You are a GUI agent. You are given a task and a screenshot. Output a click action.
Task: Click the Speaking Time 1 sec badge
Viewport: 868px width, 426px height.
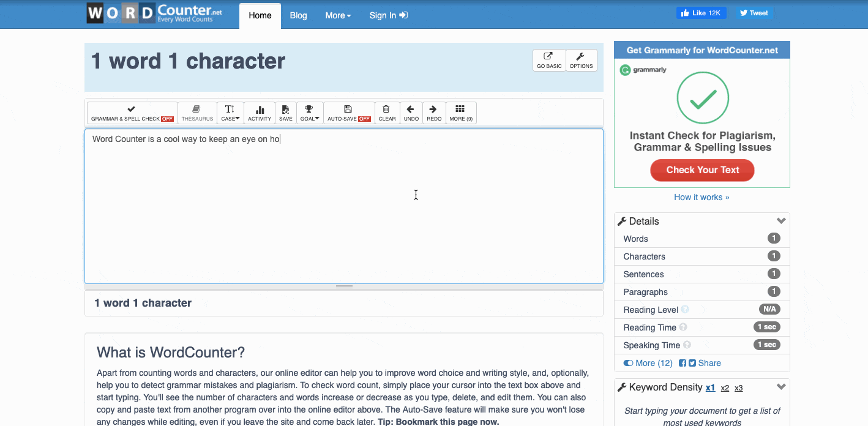pos(767,345)
